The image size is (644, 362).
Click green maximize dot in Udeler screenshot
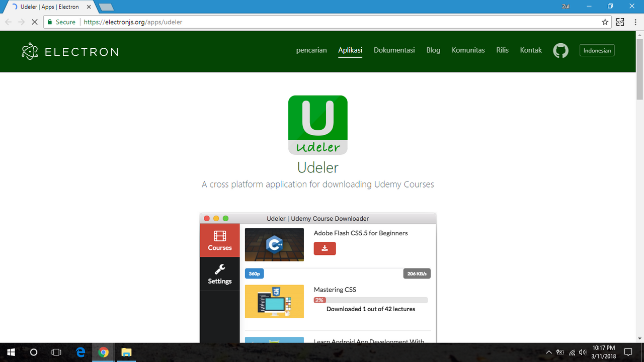(225, 218)
